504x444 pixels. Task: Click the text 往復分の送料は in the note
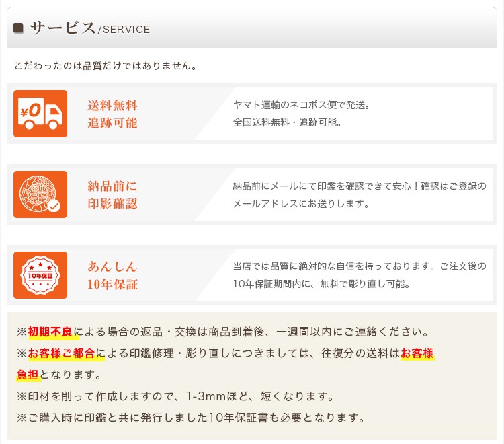pyautogui.click(x=361, y=353)
